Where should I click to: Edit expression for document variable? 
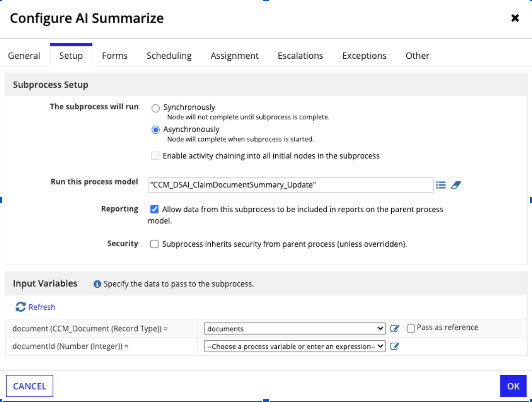tap(395, 329)
